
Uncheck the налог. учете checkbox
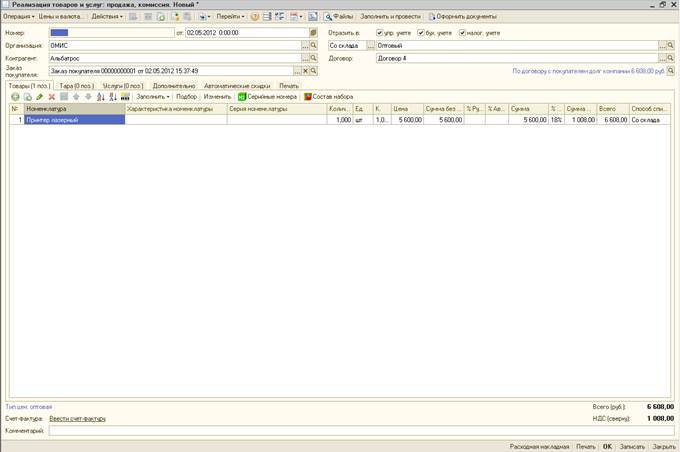click(463, 33)
